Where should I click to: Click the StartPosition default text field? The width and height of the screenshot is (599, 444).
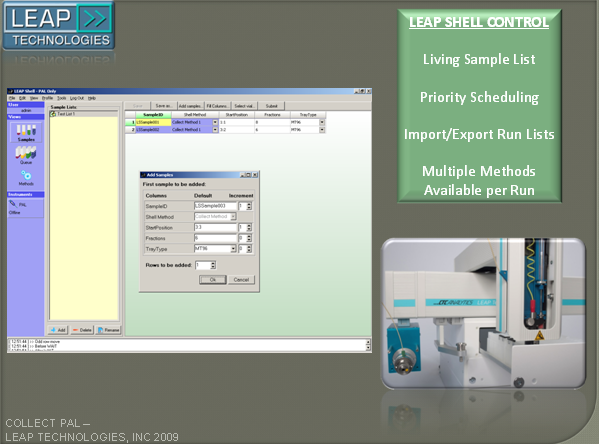[215, 227]
